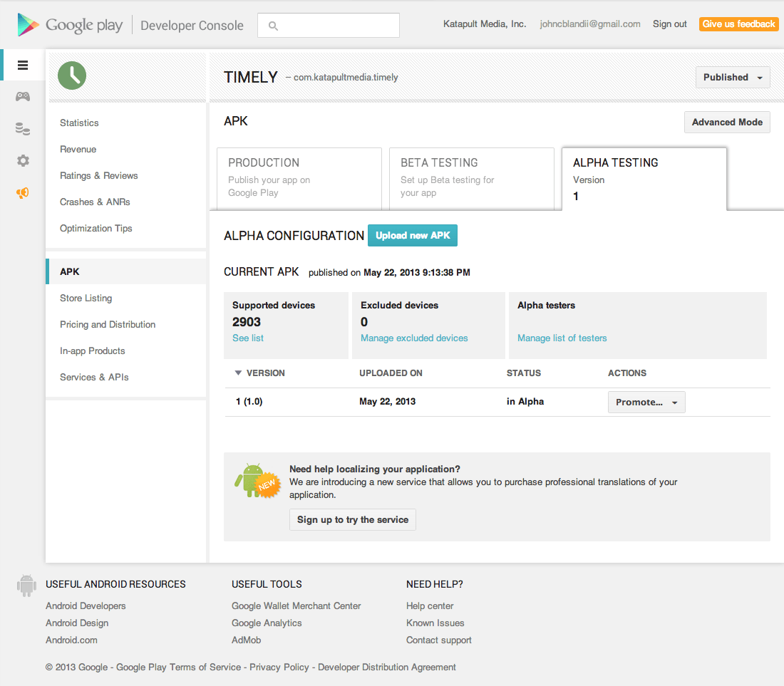The image size is (784, 686).
Task: Click the Advanced Mode button
Action: pyautogui.click(x=727, y=123)
